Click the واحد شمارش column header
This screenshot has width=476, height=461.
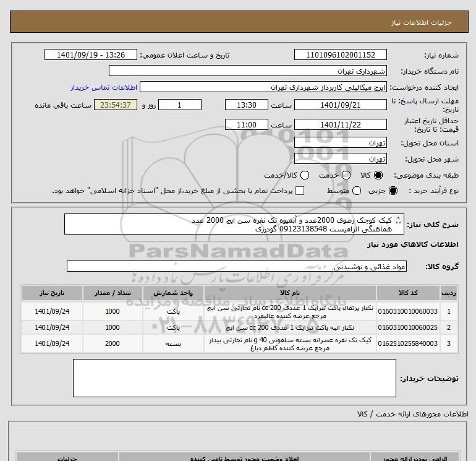(173, 293)
